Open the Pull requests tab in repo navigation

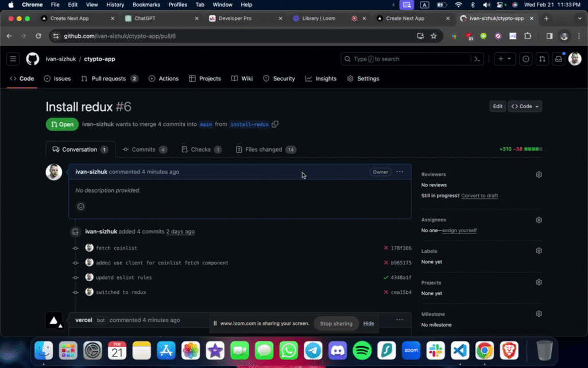click(109, 78)
